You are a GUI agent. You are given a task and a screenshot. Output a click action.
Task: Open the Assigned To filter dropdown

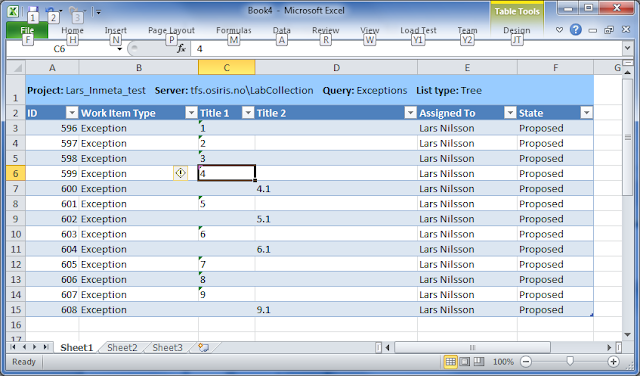[x=510, y=113]
